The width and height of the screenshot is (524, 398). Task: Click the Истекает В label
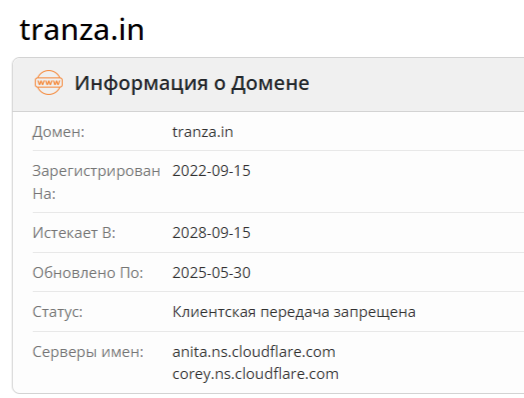pos(74,233)
